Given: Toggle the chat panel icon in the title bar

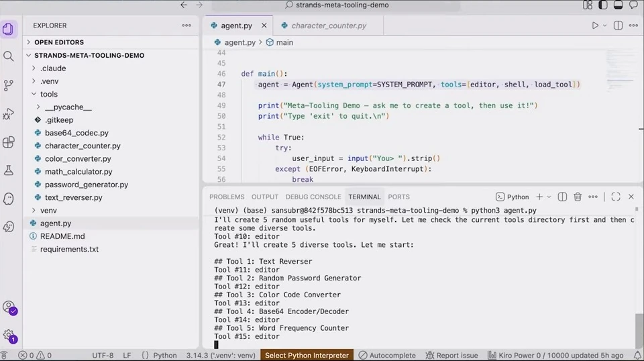Looking at the screenshot, I should (633, 5).
